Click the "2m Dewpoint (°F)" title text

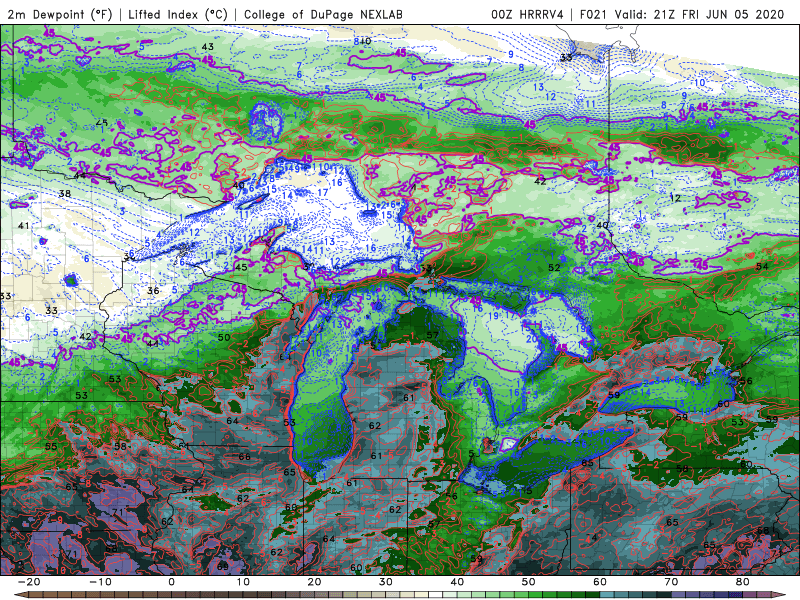point(59,14)
